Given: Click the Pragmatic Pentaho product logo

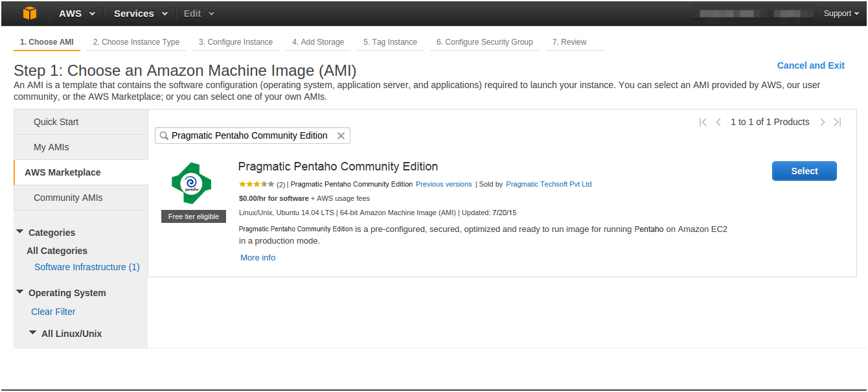Looking at the screenshot, I should point(191,184).
